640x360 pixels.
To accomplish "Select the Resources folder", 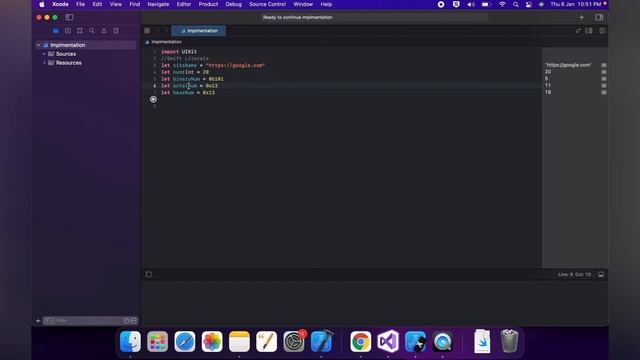I will click(x=69, y=63).
